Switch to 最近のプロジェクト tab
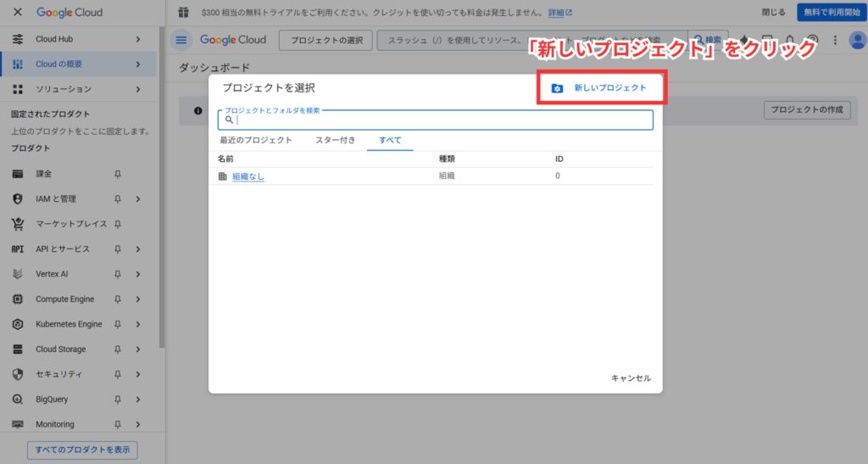This screenshot has width=868, height=464. (256, 140)
